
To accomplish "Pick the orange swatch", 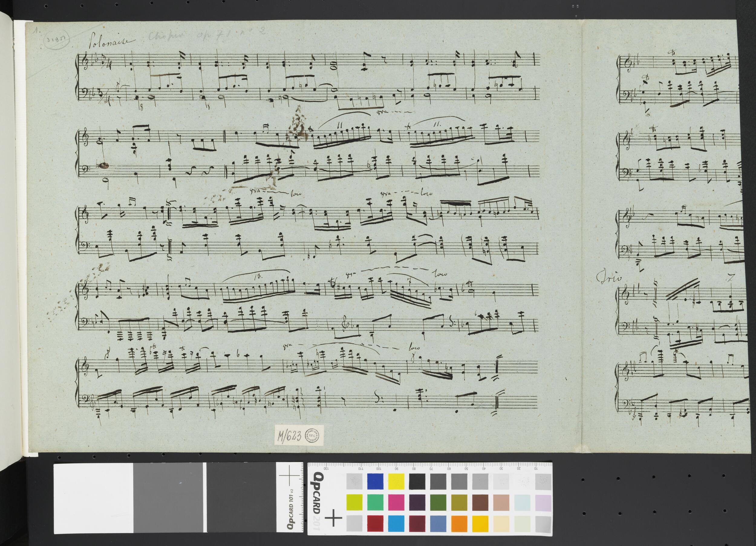I will (x=459, y=523).
